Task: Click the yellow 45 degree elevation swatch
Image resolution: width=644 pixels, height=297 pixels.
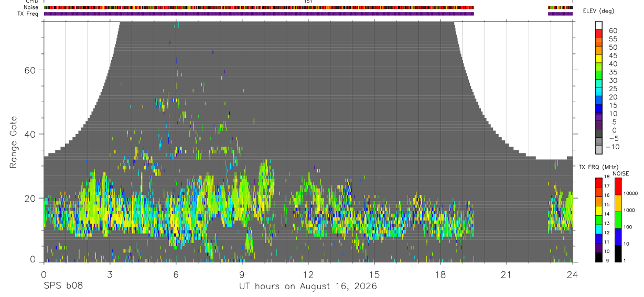Action: [599, 59]
